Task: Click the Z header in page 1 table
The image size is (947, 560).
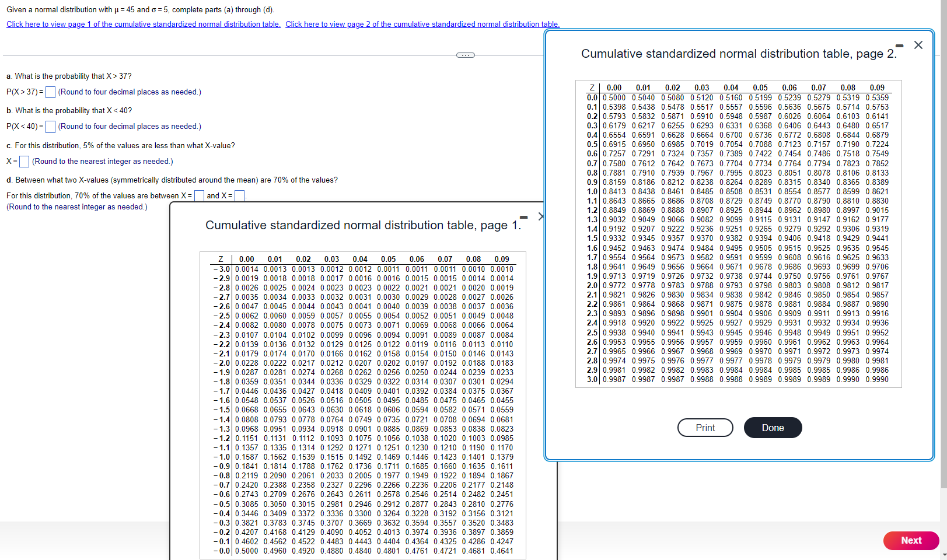Action: 221,259
